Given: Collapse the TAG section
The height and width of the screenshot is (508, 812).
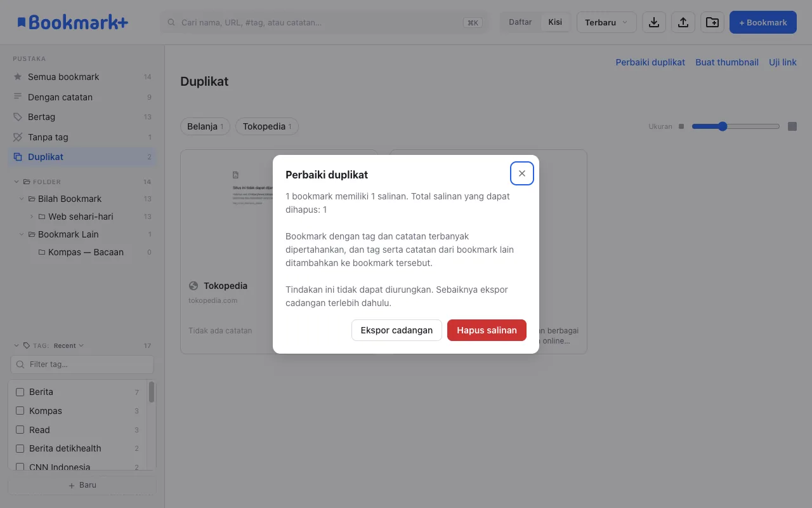Looking at the screenshot, I should 16,345.
